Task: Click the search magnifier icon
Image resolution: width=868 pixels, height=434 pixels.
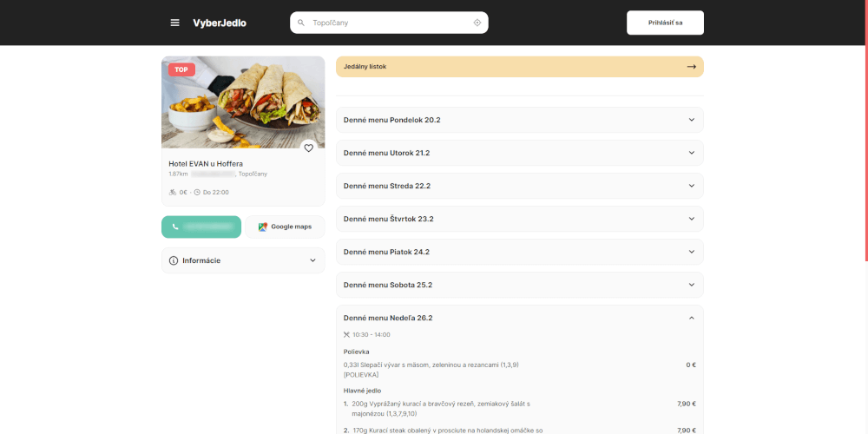Action: (x=301, y=23)
